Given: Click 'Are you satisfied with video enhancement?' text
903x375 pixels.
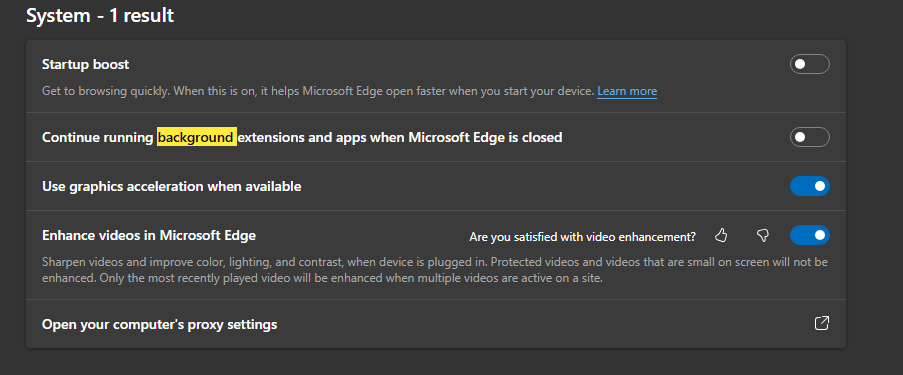Looking at the screenshot, I should (x=582, y=236).
